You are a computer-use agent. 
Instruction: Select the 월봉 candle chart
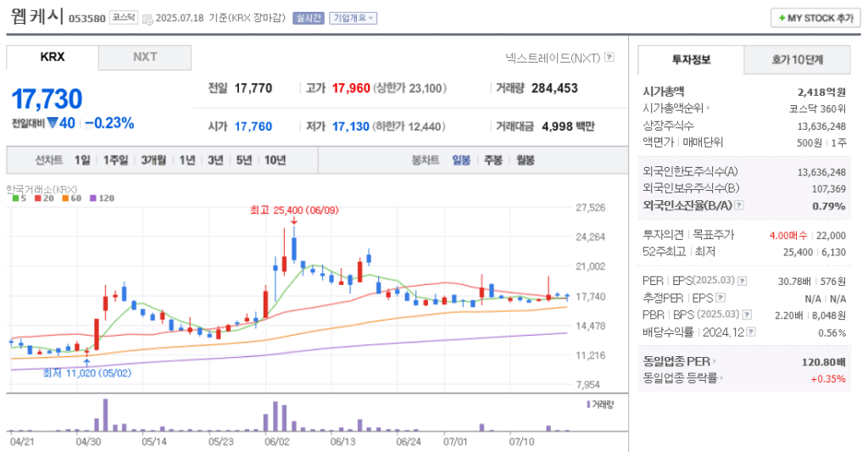(526, 160)
